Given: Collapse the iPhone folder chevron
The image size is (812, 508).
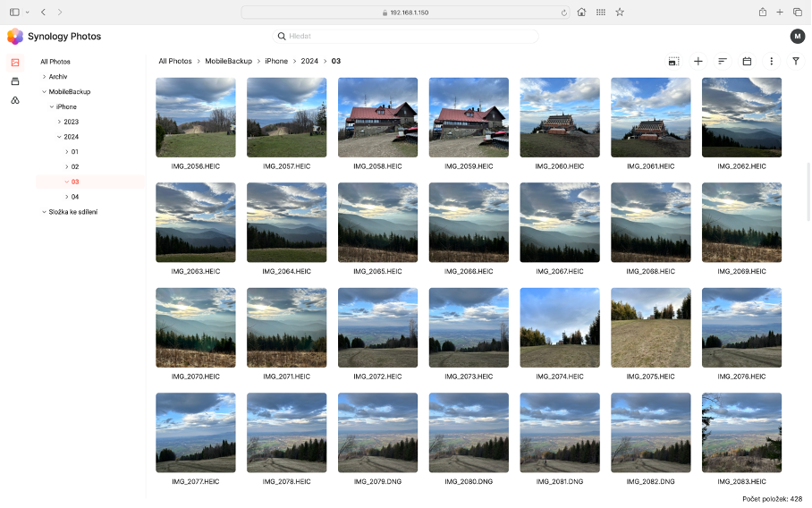Looking at the screenshot, I should coord(52,106).
